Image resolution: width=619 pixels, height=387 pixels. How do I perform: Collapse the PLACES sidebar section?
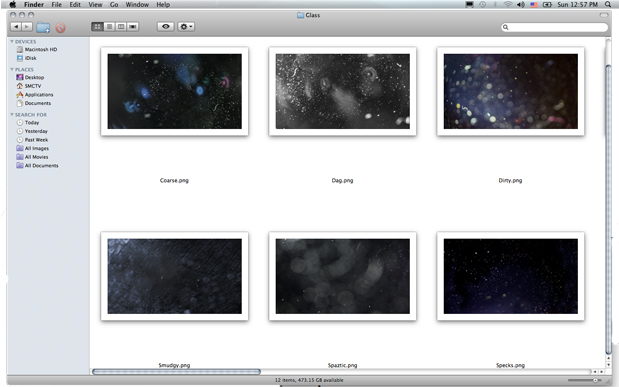[12, 70]
